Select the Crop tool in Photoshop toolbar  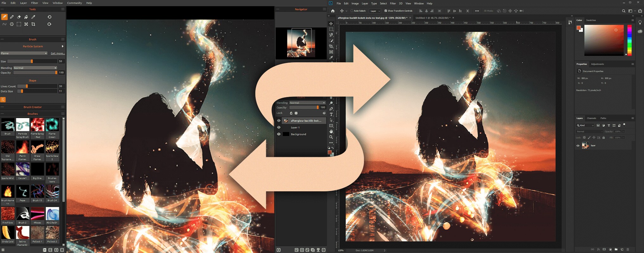tap(331, 46)
